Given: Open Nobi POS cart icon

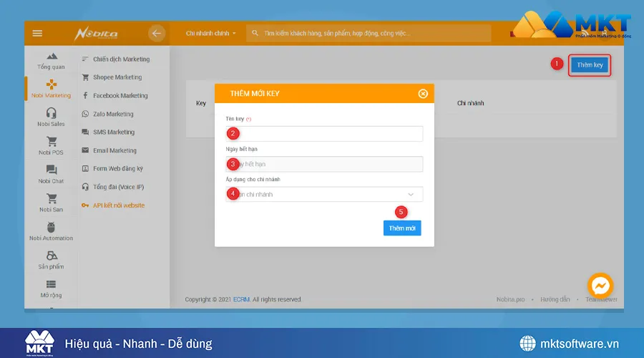Looking at the screenshot, I should tap(51, 142).
